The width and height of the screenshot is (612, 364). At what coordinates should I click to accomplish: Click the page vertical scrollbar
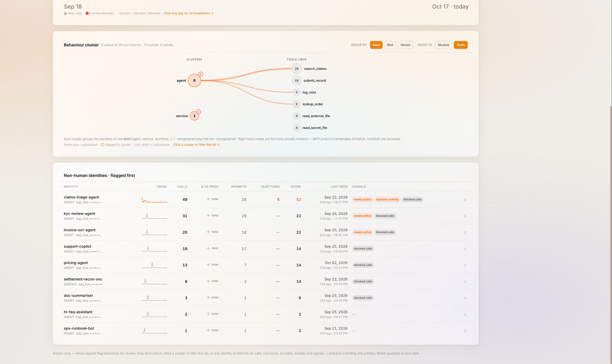[610, 235]
